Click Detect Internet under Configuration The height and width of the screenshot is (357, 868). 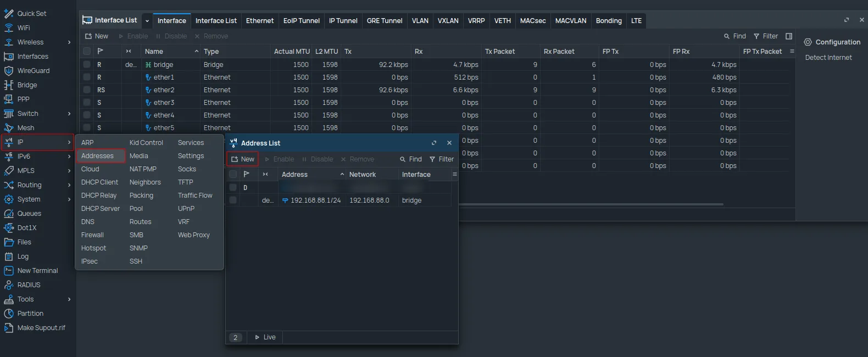point(828,58)
